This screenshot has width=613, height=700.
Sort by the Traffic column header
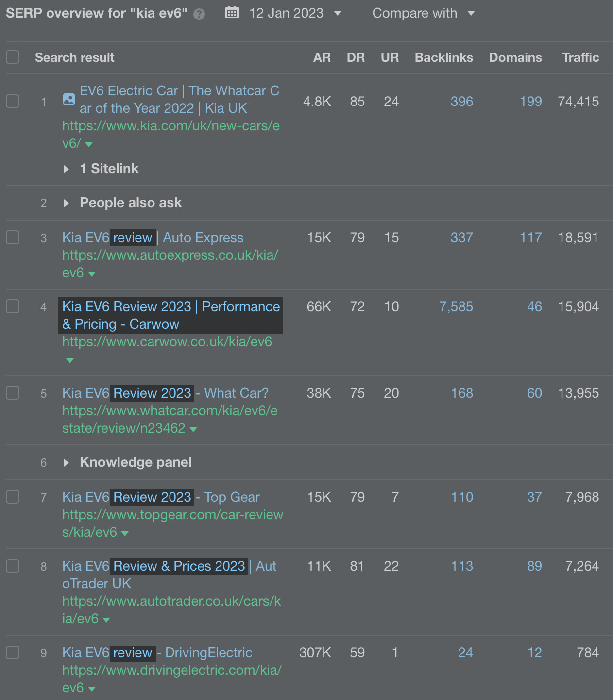coord(580,57)
